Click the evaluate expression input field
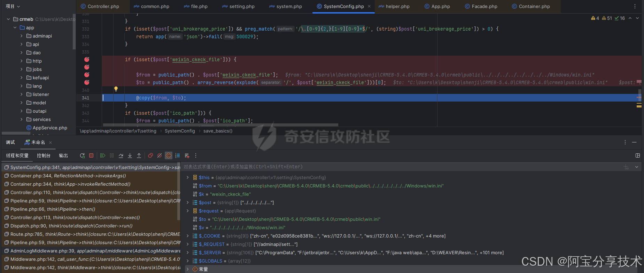The width and height of the screenshot is (644, 273). pos(401,167)
